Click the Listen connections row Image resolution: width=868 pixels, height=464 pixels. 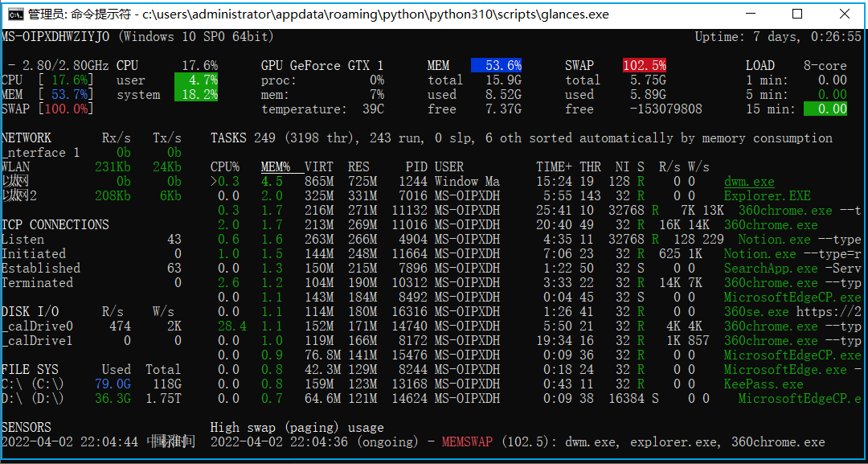pos(92,239)
